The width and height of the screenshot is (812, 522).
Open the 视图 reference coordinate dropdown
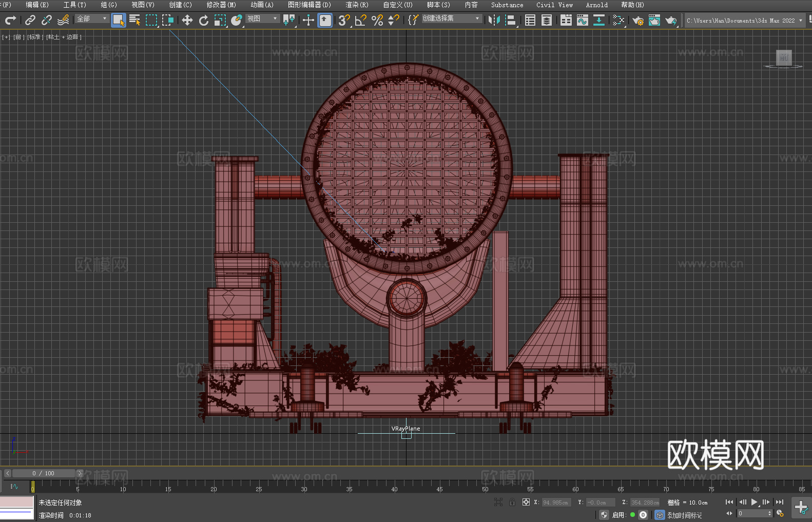point(262,18)
